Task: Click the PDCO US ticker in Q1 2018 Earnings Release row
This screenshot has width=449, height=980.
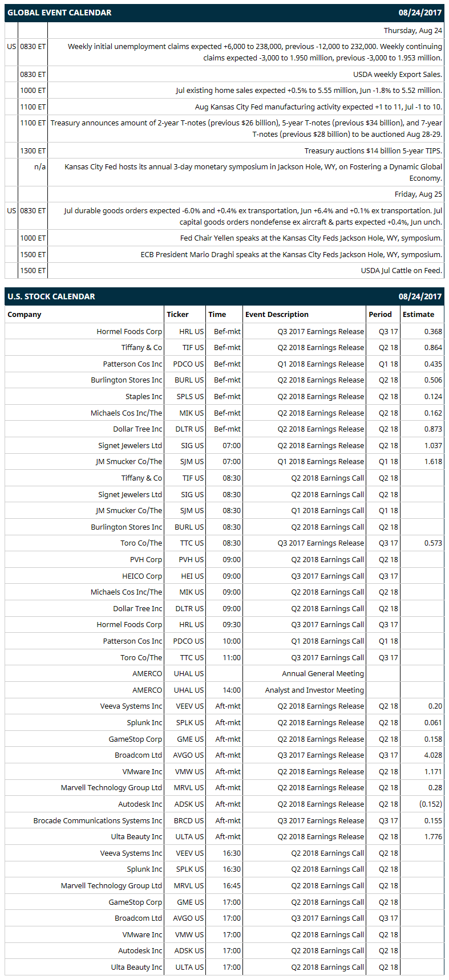Action: coord(188,364)
